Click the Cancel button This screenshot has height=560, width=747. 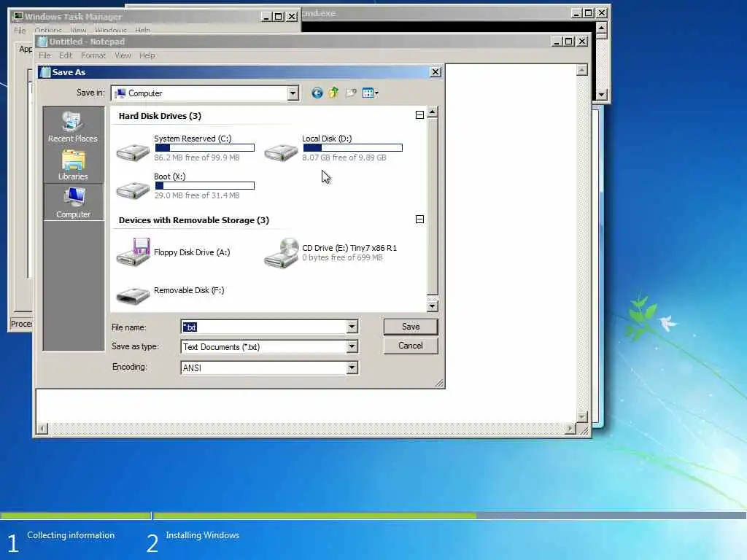(411, 346)
